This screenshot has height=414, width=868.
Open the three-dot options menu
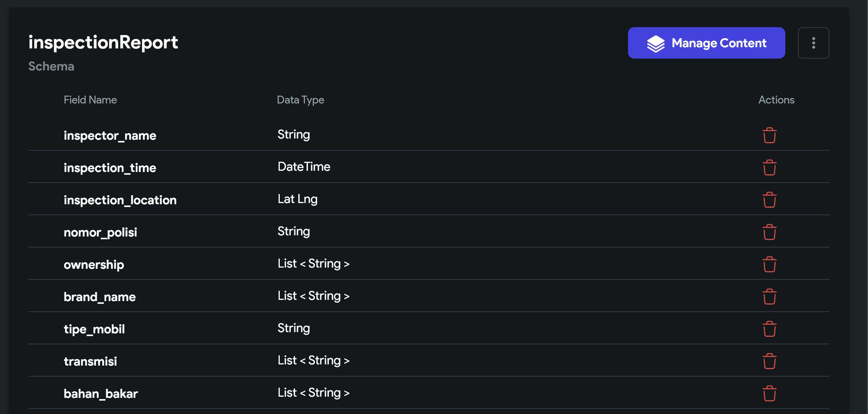[x=813, y=43]
